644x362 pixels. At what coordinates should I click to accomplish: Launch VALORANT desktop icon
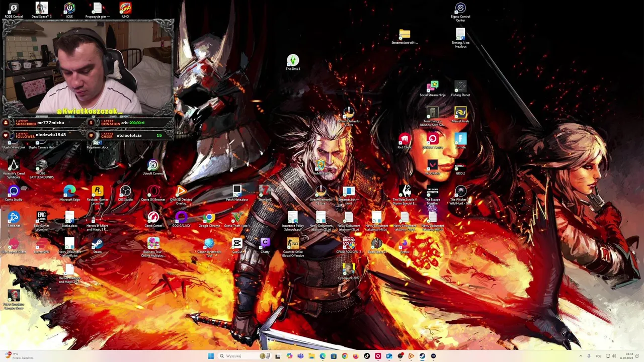pos(433,167)
